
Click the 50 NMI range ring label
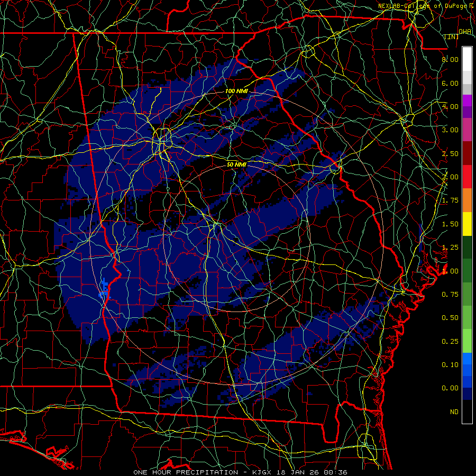tap(236, 164)
